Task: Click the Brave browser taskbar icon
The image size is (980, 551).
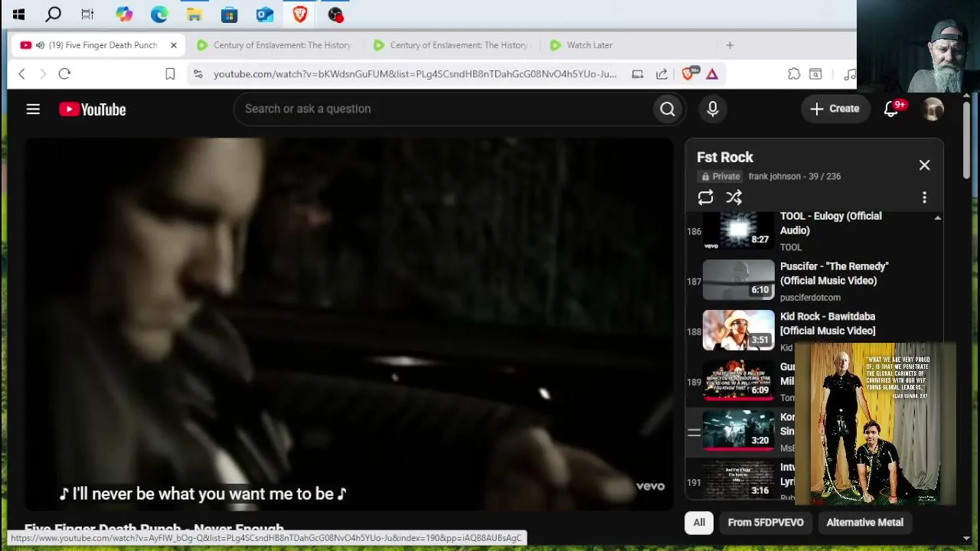Action: [x=300, y=14]
